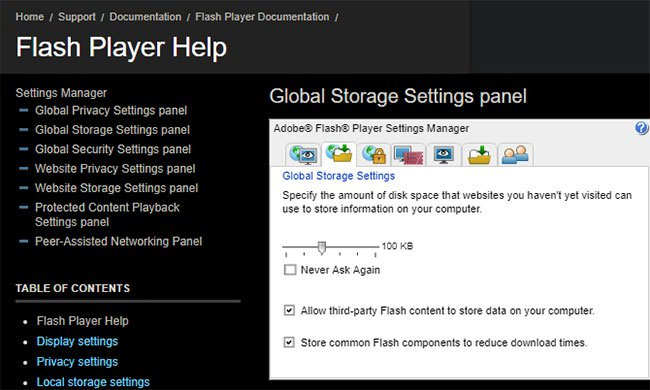Toggle Store common Flash components checkbox
Image resolution: width=650 pixels, height=390 pixels.
tap(289, 342)
